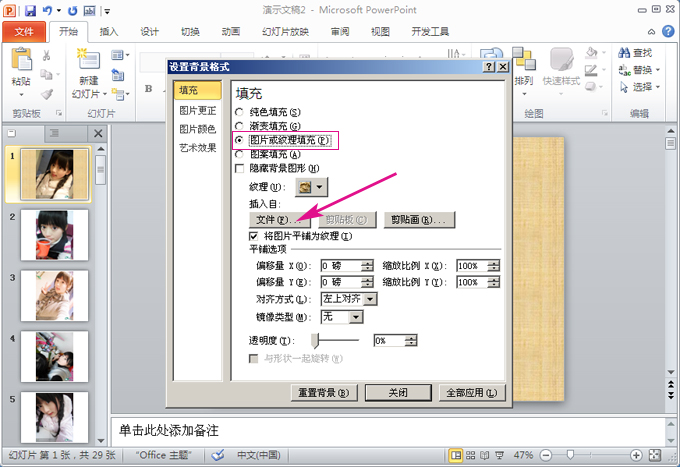This screenshot has height=467, width=680.
Task: Start Slide Show icon in status bar
Action: 500,455
